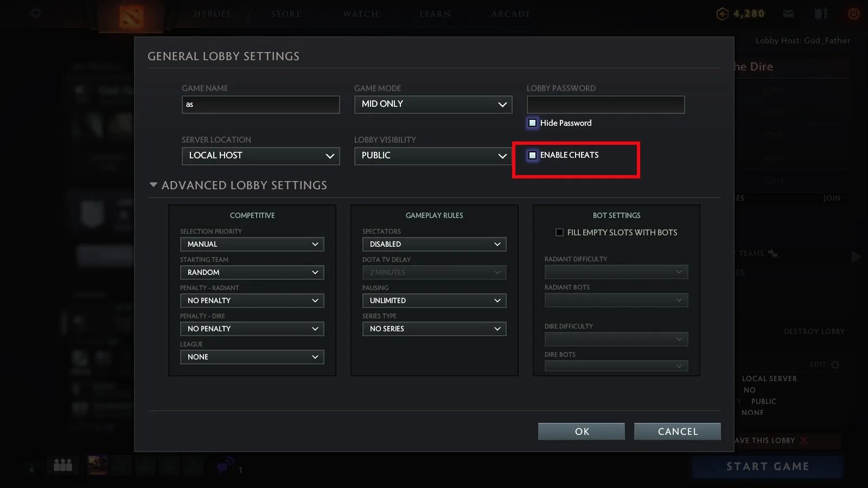
Task: Go to the Arcade tab
Action: tap(510, 14)
